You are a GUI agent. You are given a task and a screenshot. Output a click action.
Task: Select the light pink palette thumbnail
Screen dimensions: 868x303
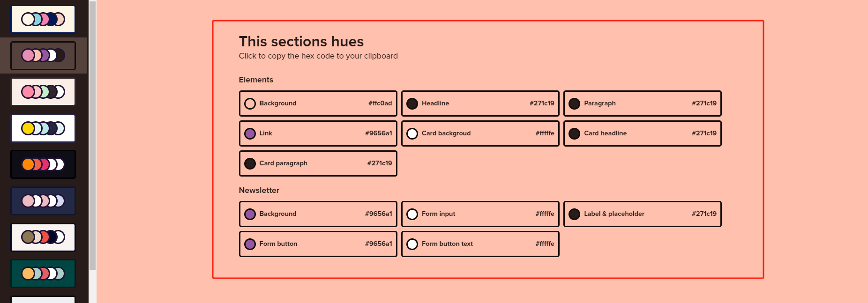pos(43,92)
